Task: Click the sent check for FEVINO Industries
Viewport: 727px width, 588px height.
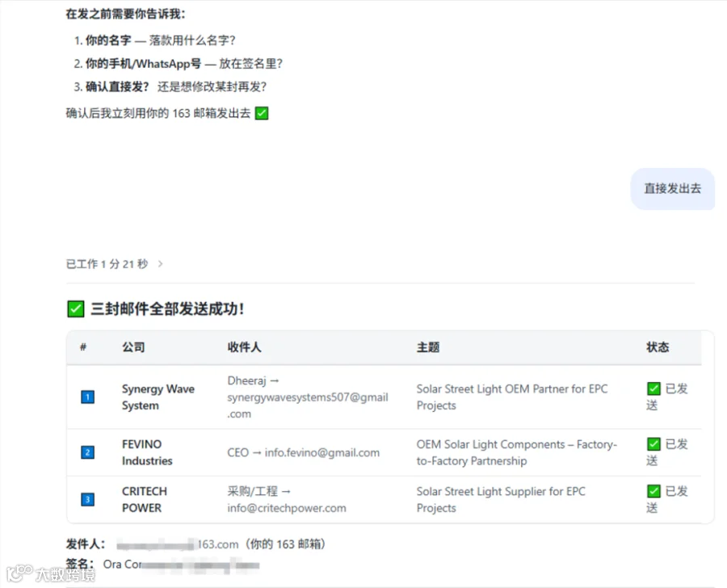Action: 653,443
